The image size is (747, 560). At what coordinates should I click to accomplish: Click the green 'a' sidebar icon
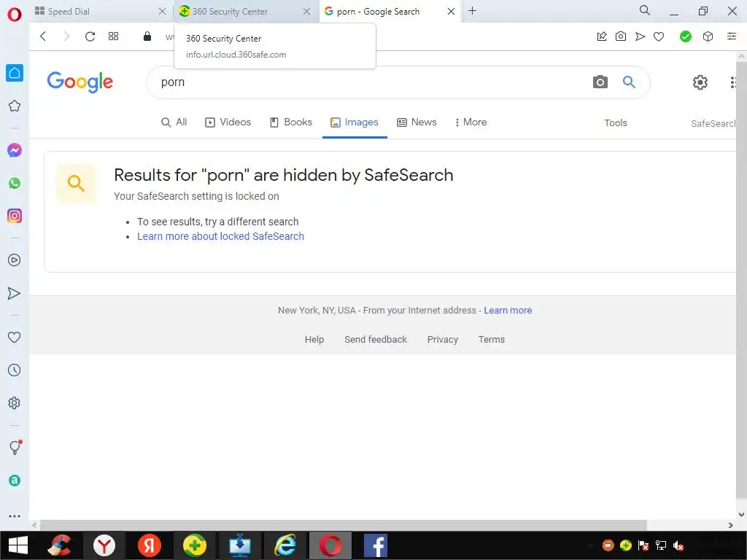pos(15,481)
